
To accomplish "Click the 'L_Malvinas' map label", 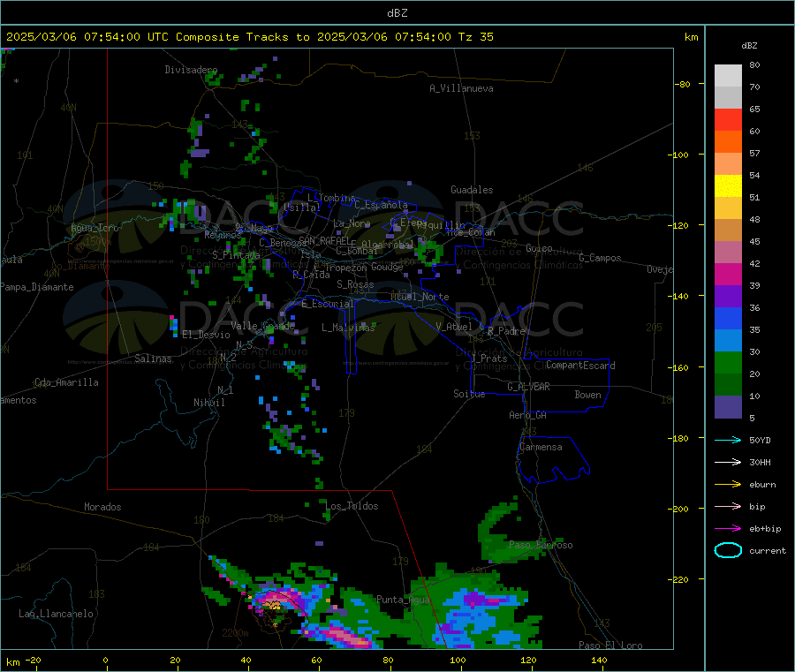I will tap(348, 328).
